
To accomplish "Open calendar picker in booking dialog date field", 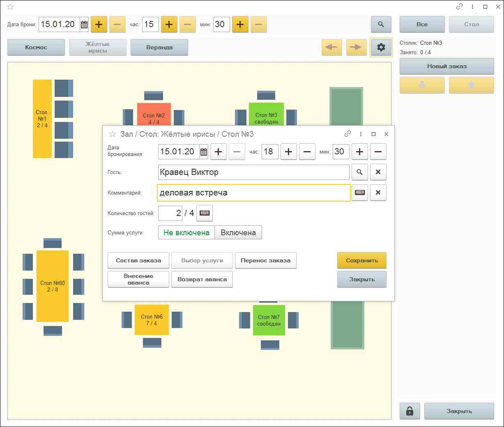I will 204,152.
